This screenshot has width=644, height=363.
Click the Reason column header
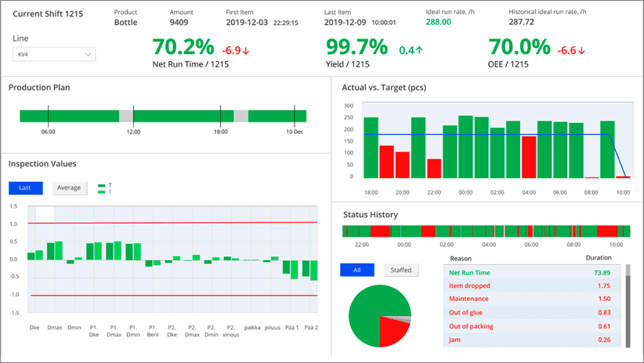pyautogui.click(x=460, y=257)
